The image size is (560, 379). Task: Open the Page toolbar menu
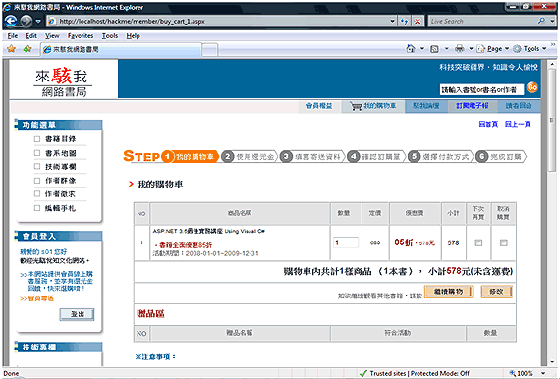492,49
